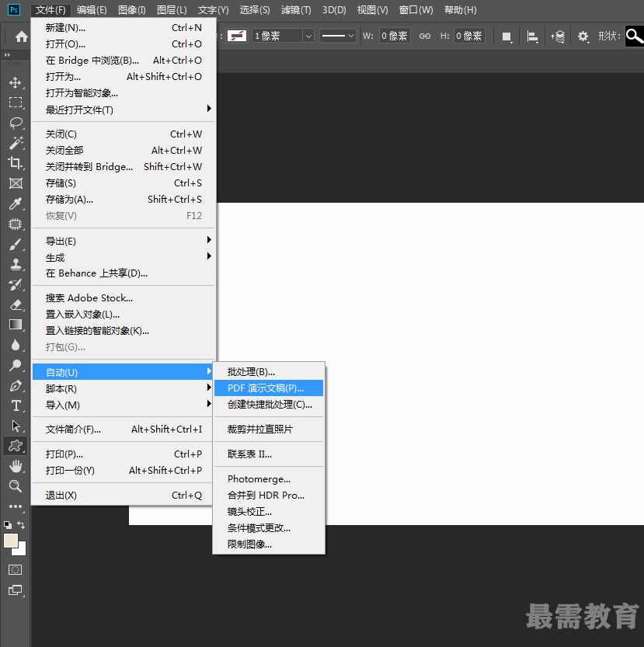Image resolution: width=644 pixels, height=647 pixels.
Task: Select the Path Selection tool
Action: point(16,426)
